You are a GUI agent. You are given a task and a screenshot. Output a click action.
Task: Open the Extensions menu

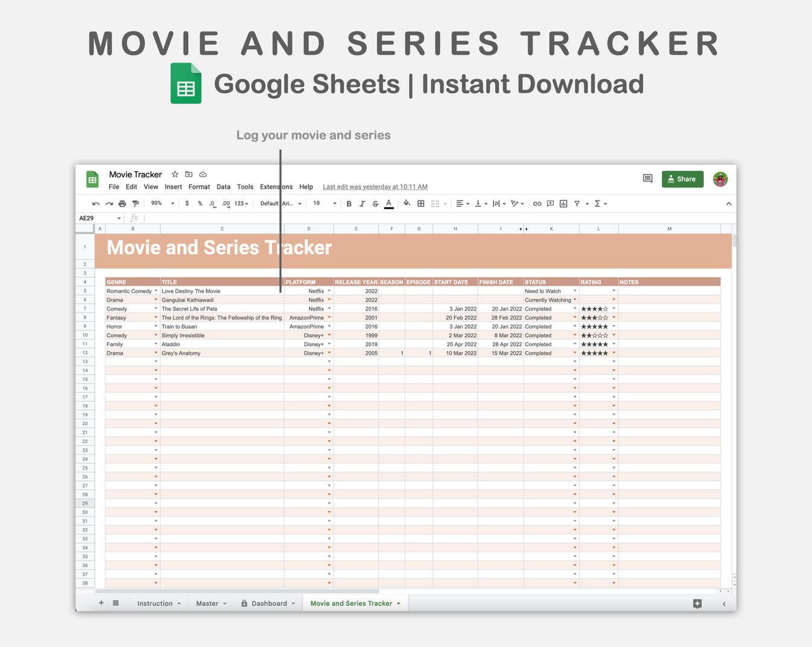tap(276, 187)
